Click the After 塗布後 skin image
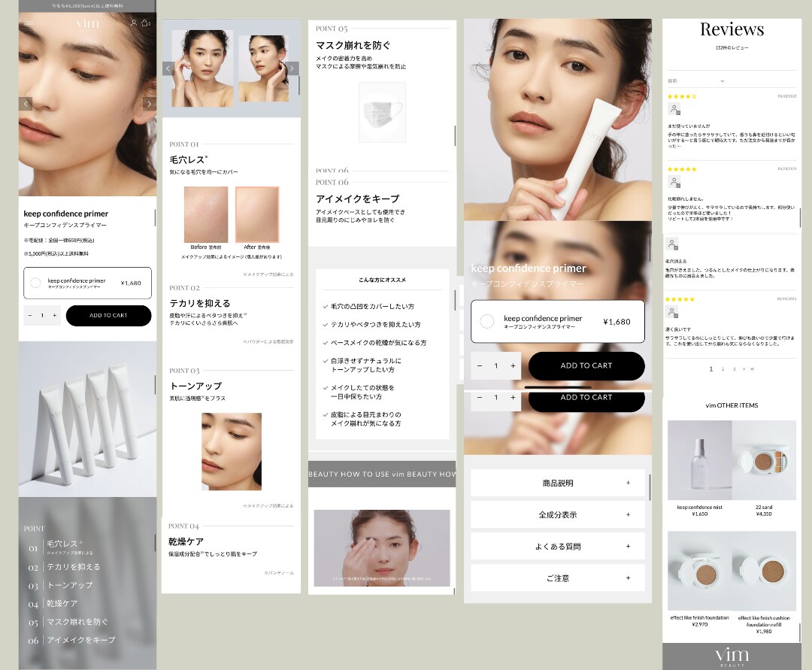Image resolution: width=812 pixels, height=670 pixels. point(257,215)
